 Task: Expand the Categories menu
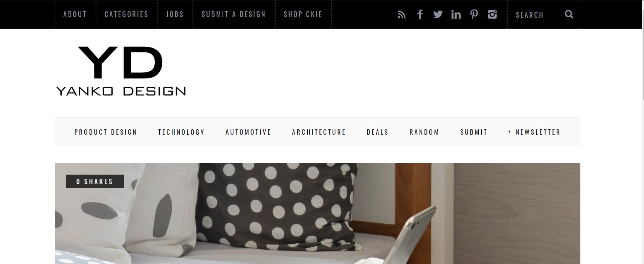point(127,14)
